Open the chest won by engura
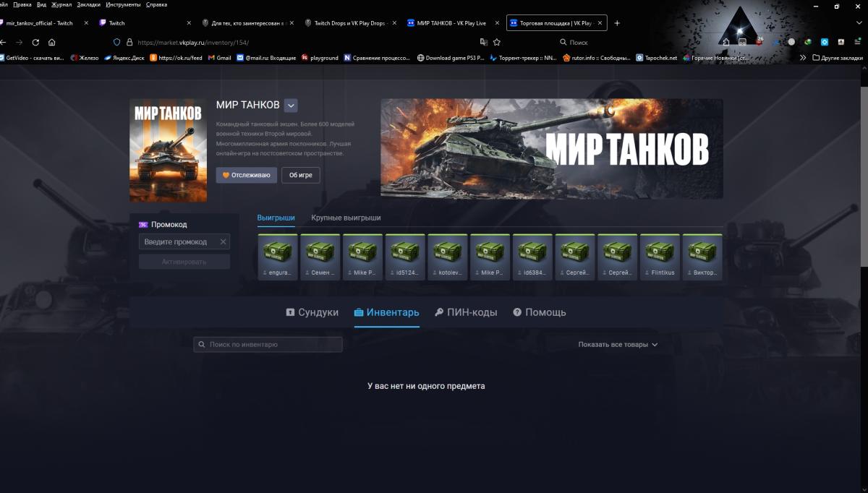The image size is (868, 493). (x=278, y=257)
